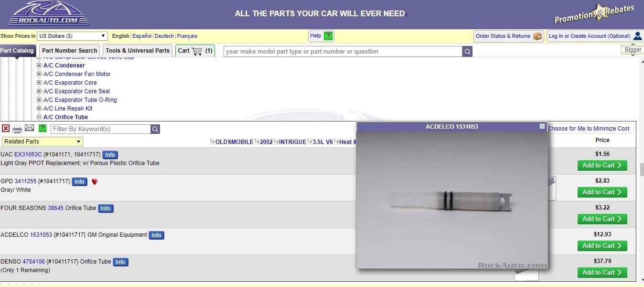Add the $2.83 GPD part to cart

pyautogui.click(x=602, y=192)
